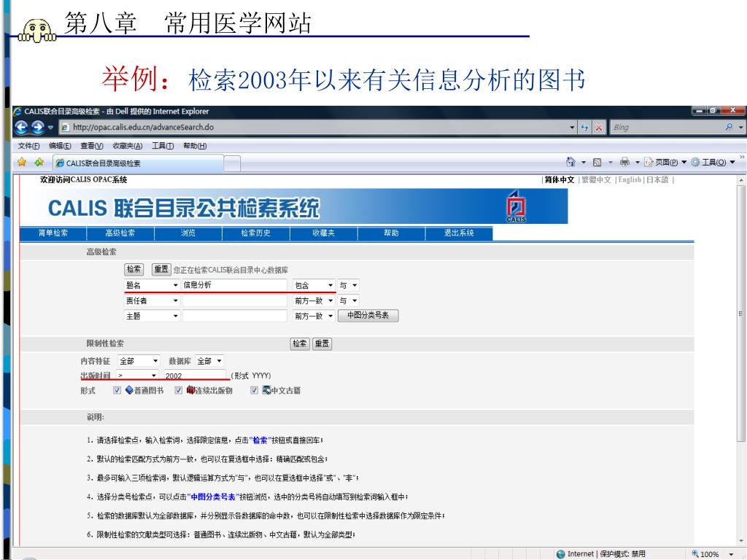Switch to 高级检索 navigation tab
This screenshot has height=560, width=747.
pyautogui.click(x=120, y=233)
